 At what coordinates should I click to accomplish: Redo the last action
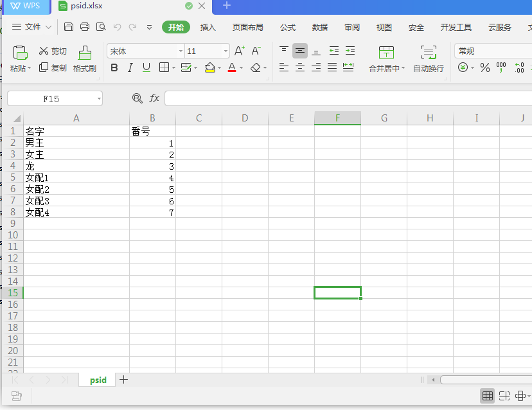[x=132, y=27]
